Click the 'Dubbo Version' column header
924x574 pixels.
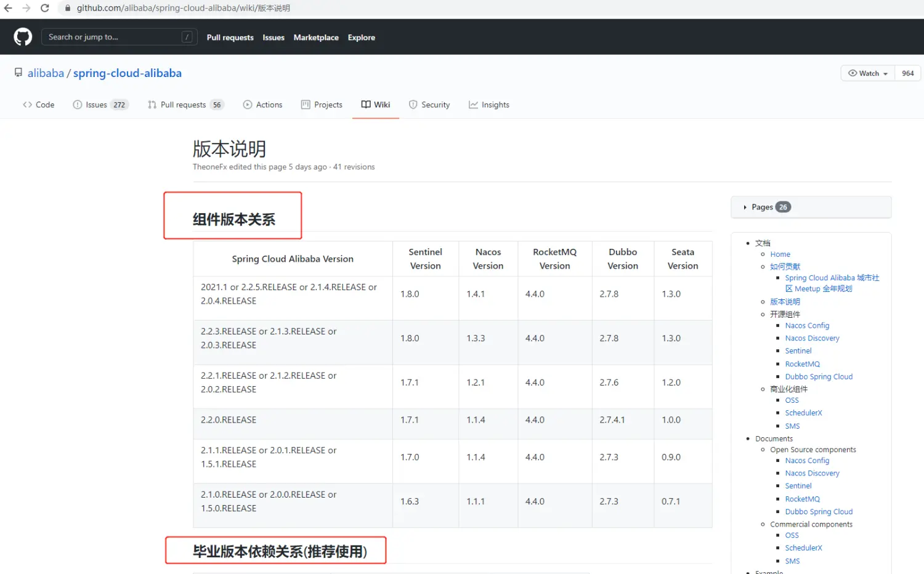pos(623,259)
